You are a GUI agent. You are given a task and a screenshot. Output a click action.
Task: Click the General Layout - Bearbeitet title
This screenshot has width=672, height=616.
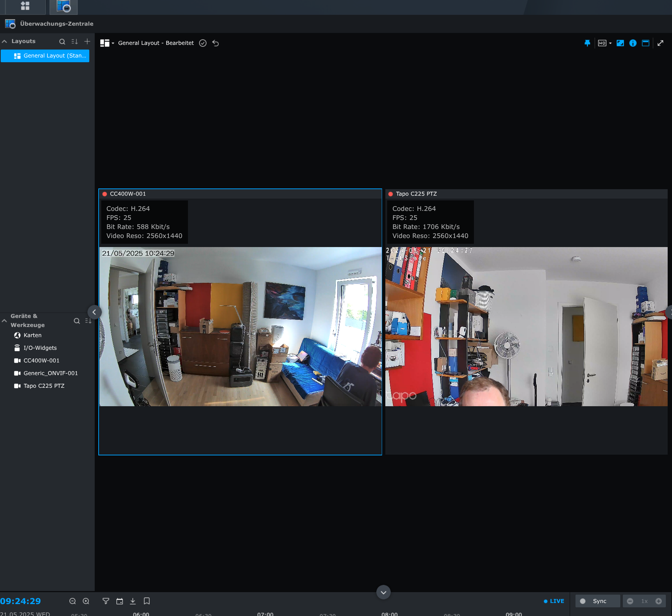coord(156,43)
